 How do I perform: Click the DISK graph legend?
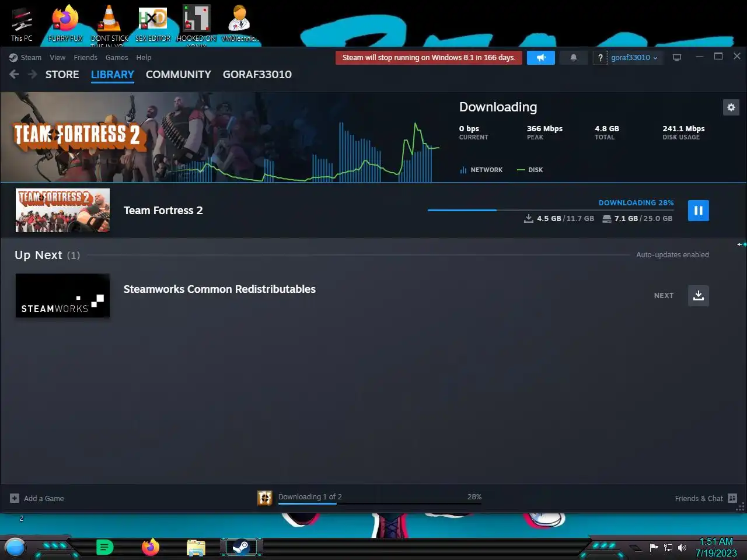pyautogui.click(x=530, y=170)
